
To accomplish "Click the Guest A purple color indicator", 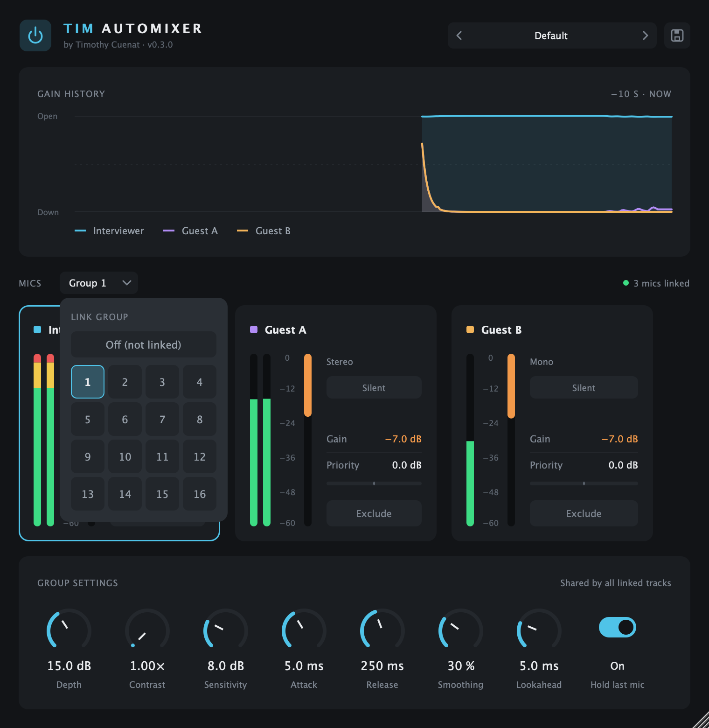I will (254, 329).
